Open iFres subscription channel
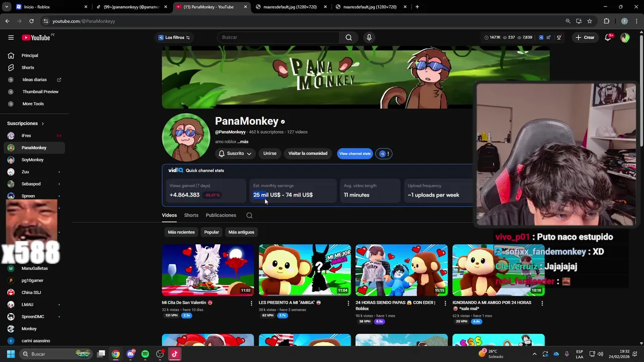Image resolution: width=644 pixels, height=362 pixels. click(x=34, y=136)
